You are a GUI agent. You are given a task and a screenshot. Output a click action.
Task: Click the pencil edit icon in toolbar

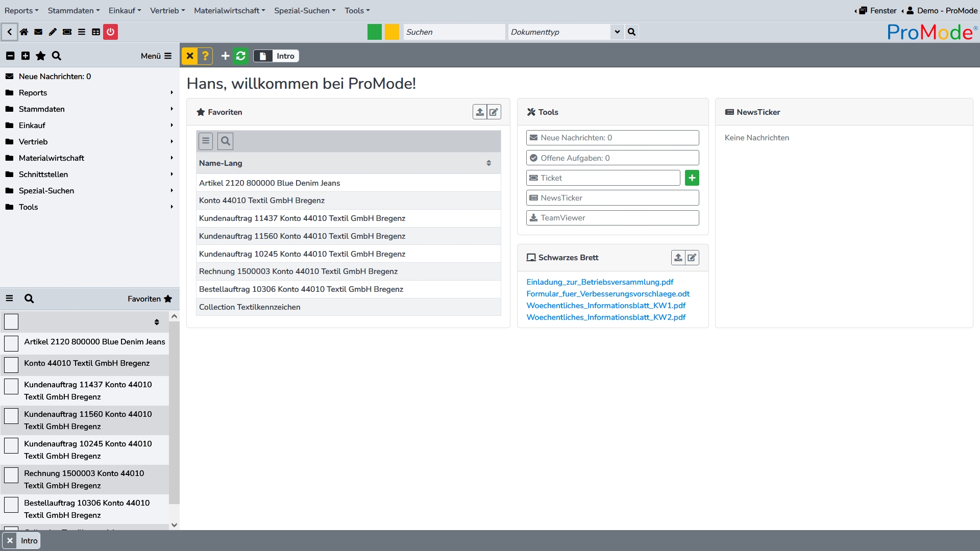53,32
